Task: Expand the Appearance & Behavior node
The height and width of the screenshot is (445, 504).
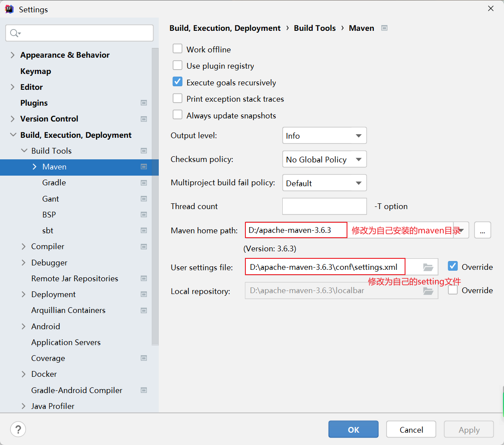Action: (13, 55)
